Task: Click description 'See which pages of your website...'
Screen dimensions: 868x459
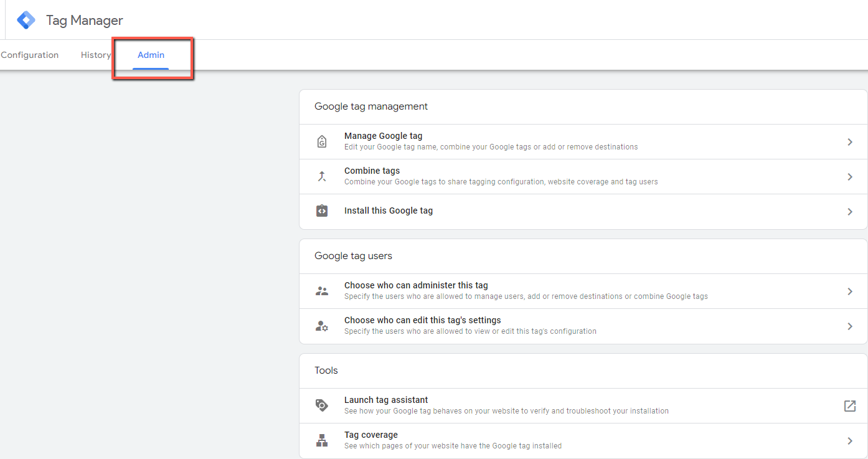Action: (453, 446)
